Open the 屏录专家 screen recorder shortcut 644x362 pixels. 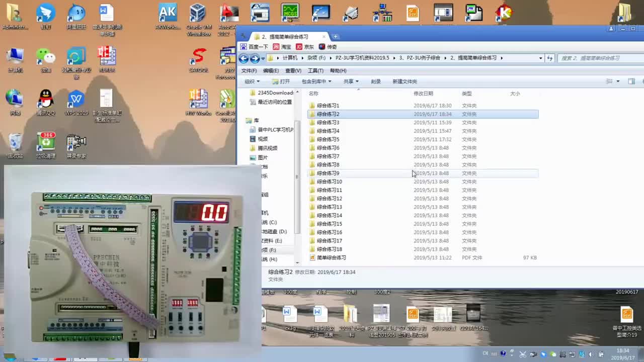click(x=76, y=146)
